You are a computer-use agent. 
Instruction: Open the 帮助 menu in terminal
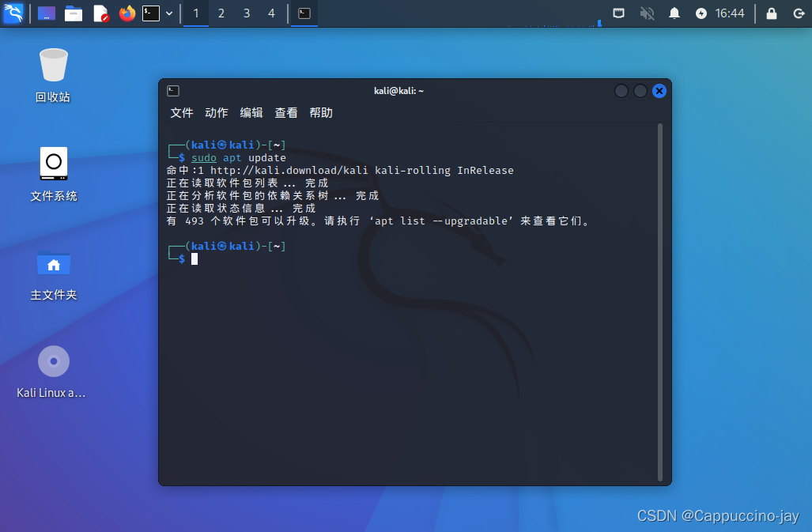tap(321, 113)
